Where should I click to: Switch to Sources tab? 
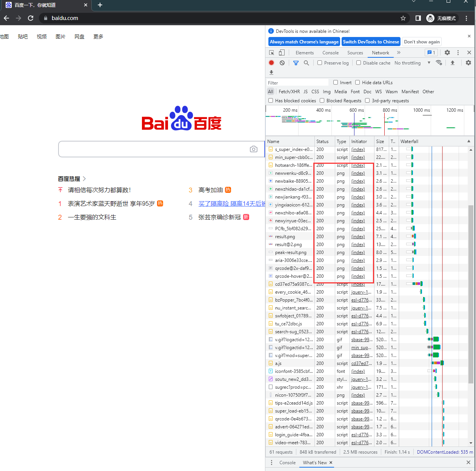click(x=355, y=53)
